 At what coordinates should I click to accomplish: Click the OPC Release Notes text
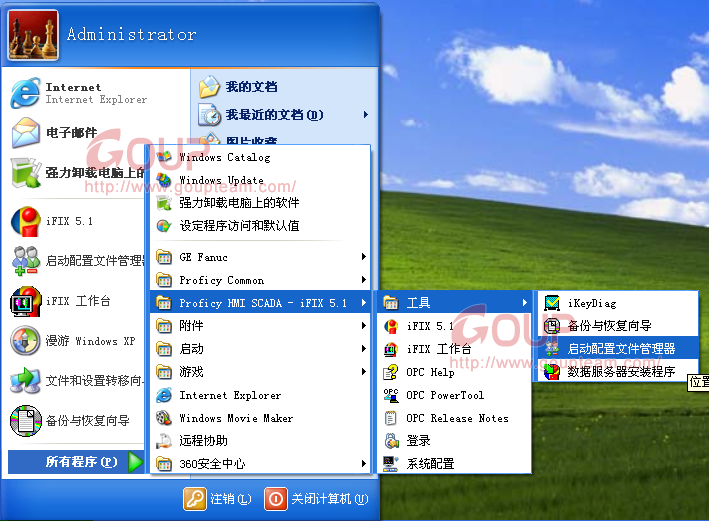tap(457, 418)
